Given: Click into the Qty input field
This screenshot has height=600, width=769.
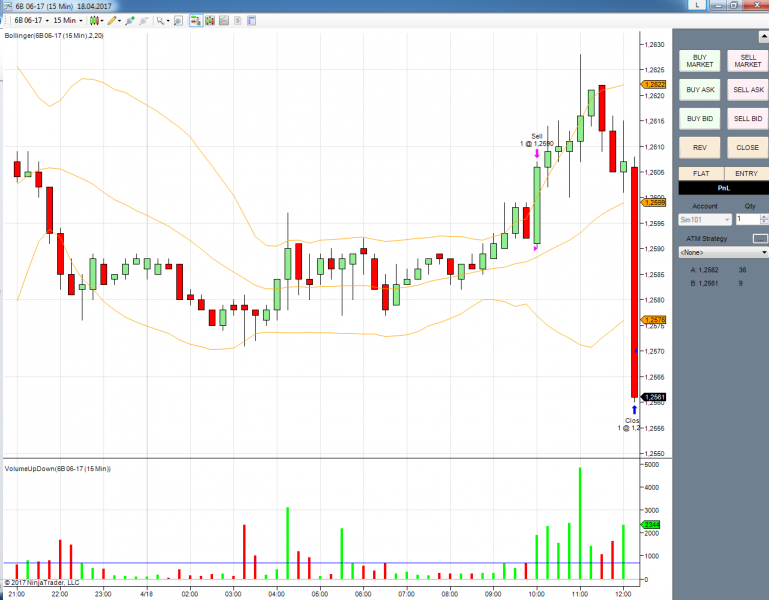Looking at the screenshot, I should point(747,219).
